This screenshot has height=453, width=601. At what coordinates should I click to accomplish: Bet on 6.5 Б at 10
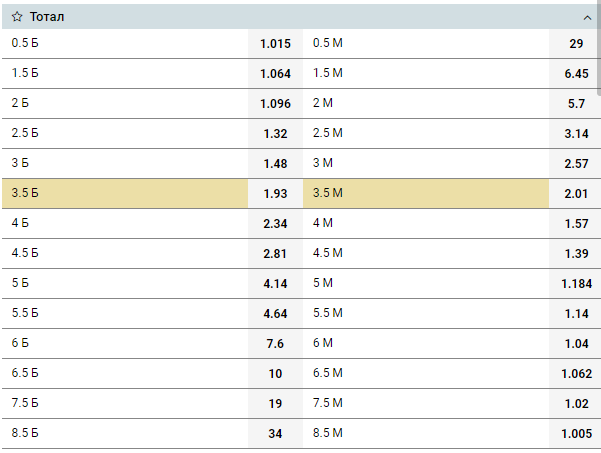[274, 373]
